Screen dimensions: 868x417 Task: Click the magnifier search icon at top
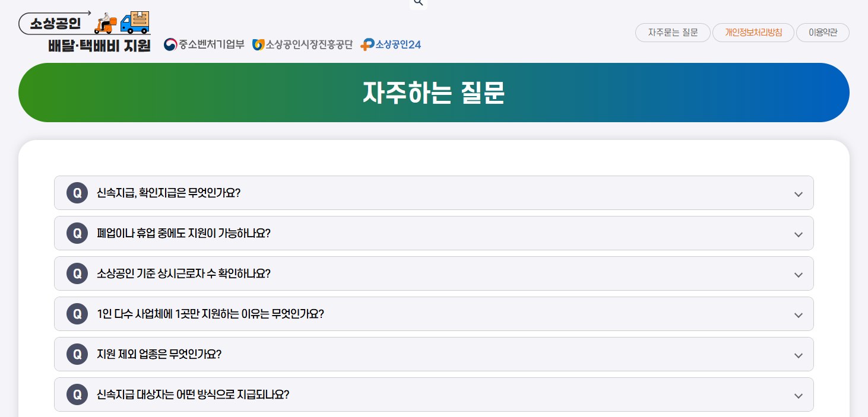(x=418, y=3)
